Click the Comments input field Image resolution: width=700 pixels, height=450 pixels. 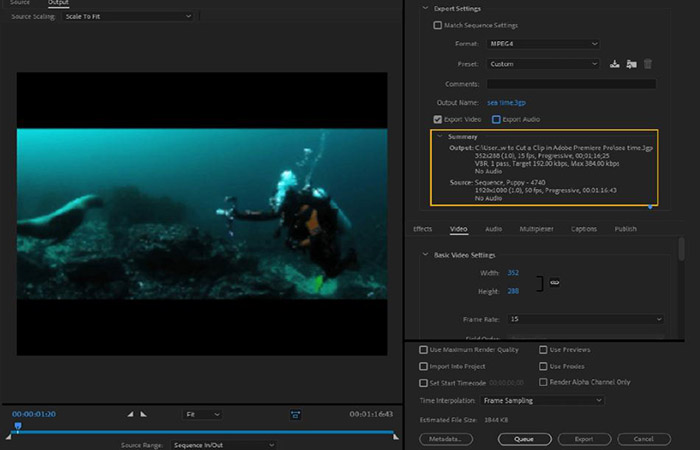point(571,84)
